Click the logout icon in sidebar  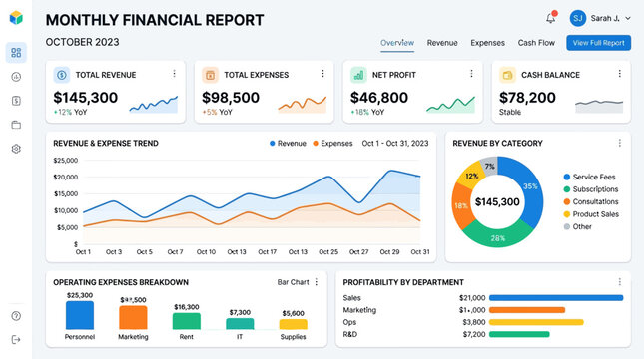pyautogui.click(x=16, y=340)
